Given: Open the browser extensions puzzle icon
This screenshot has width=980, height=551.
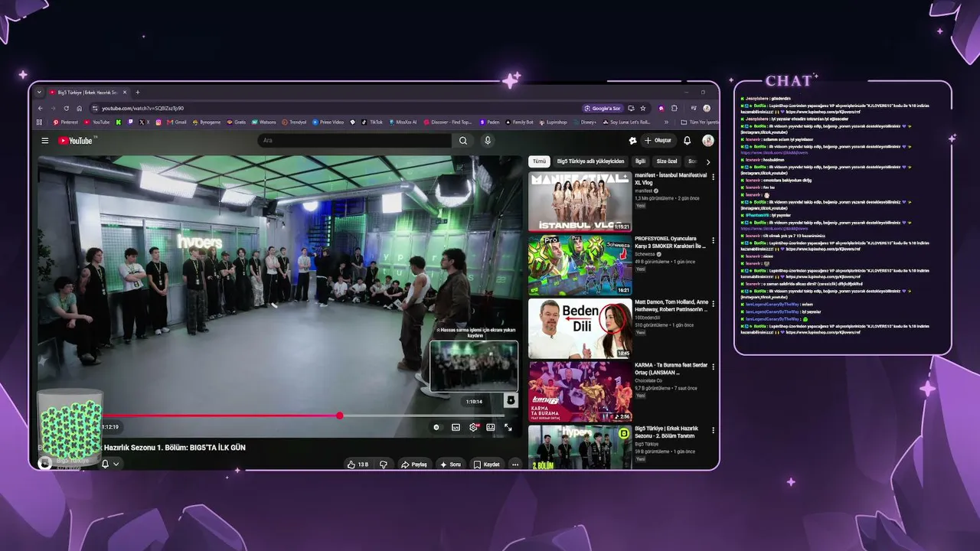Looking at the screenshot, I should coord(675,108).
